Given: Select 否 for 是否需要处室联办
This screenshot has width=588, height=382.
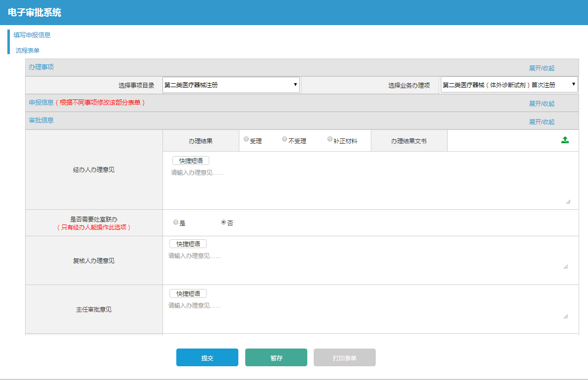Looking at the screenshot, I should [224, 222].
